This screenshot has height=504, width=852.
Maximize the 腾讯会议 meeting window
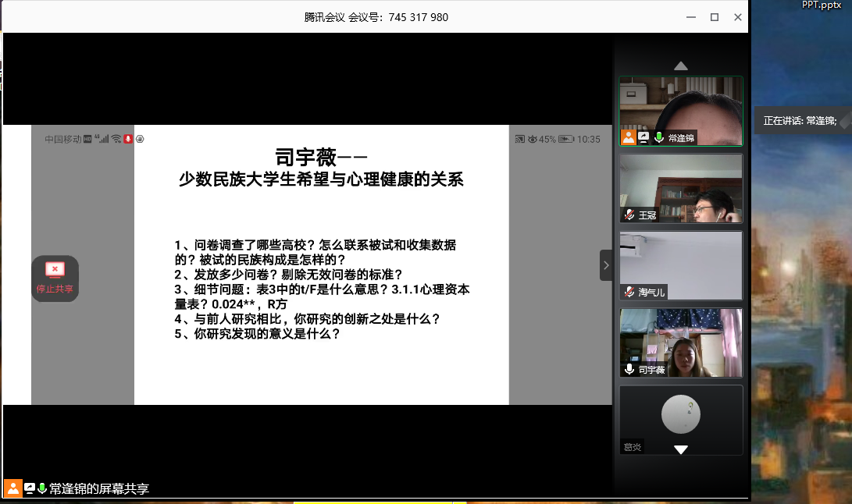click(714, 17)
